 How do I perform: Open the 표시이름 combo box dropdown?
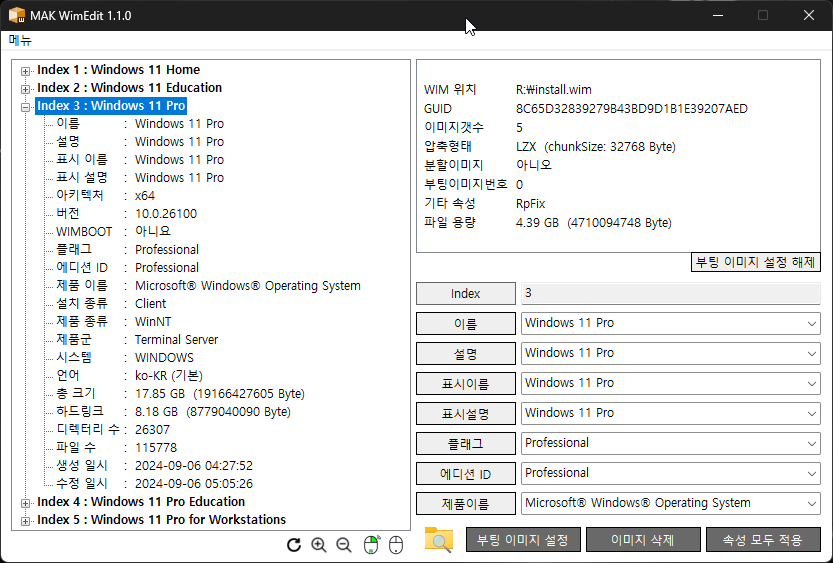coord(811,383)
